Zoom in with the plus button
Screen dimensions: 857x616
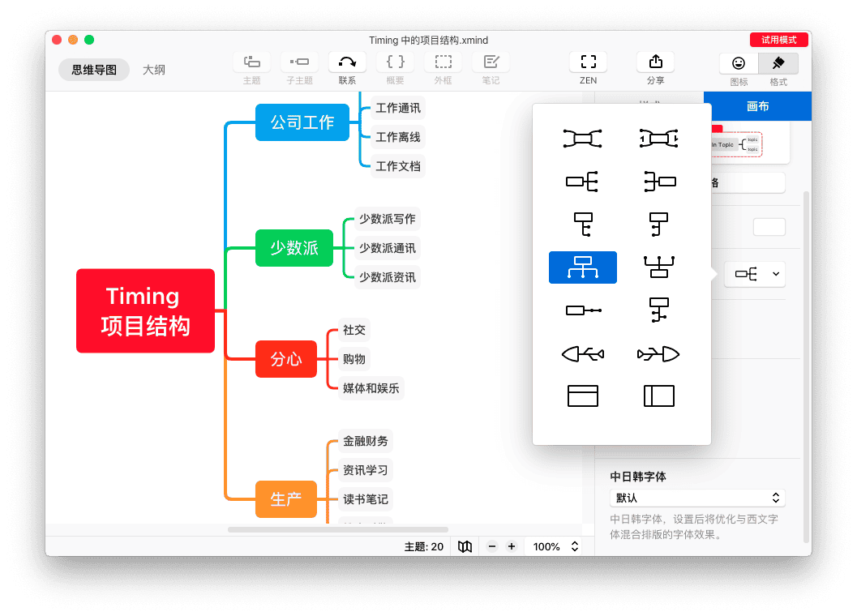pos(512,546)
